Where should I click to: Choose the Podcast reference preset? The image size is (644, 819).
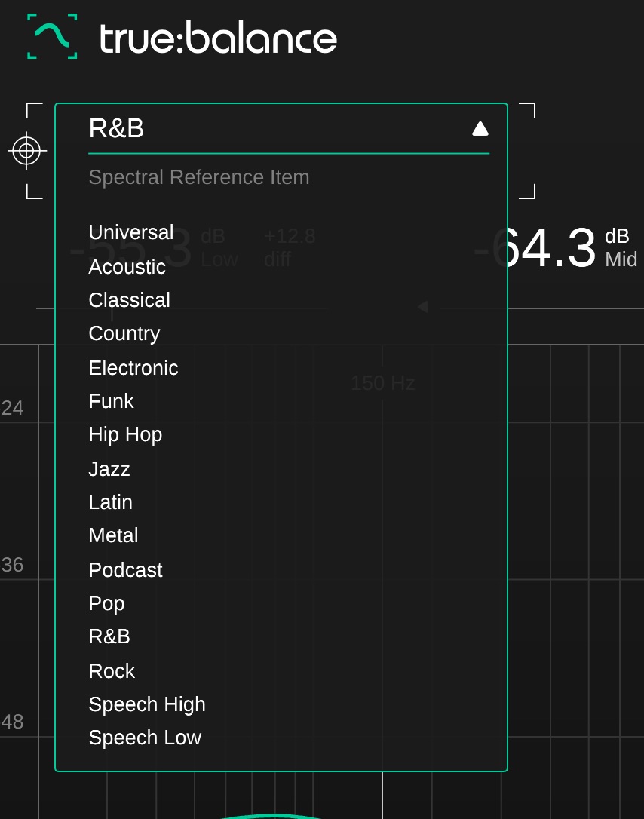pyautogui.click(x=125, y=570)
